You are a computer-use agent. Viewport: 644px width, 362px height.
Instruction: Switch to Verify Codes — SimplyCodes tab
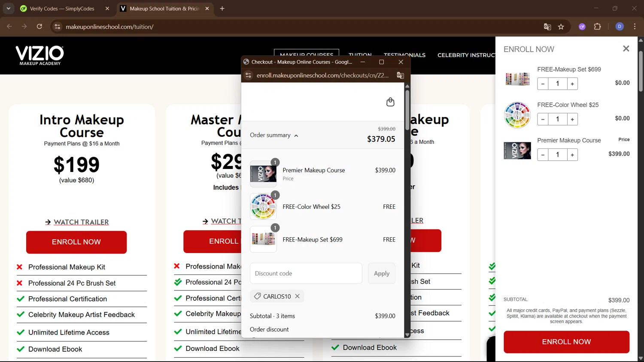click(x=62, y=9)
